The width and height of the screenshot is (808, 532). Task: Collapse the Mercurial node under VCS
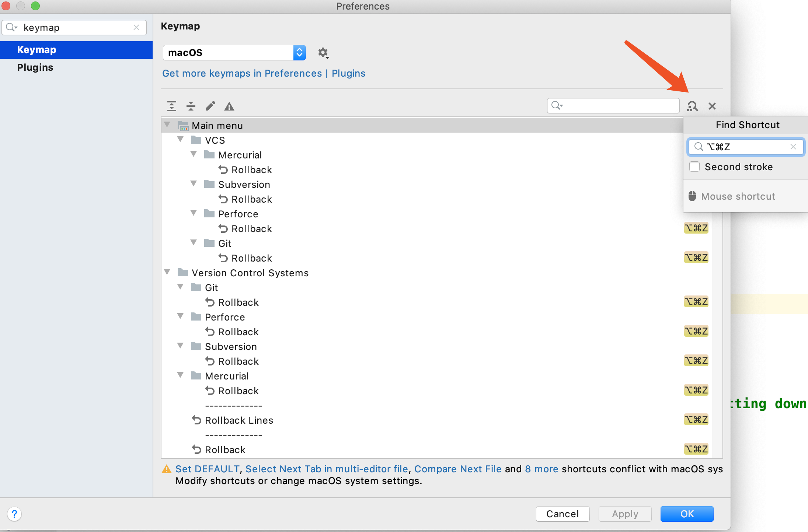click(194, 154)
